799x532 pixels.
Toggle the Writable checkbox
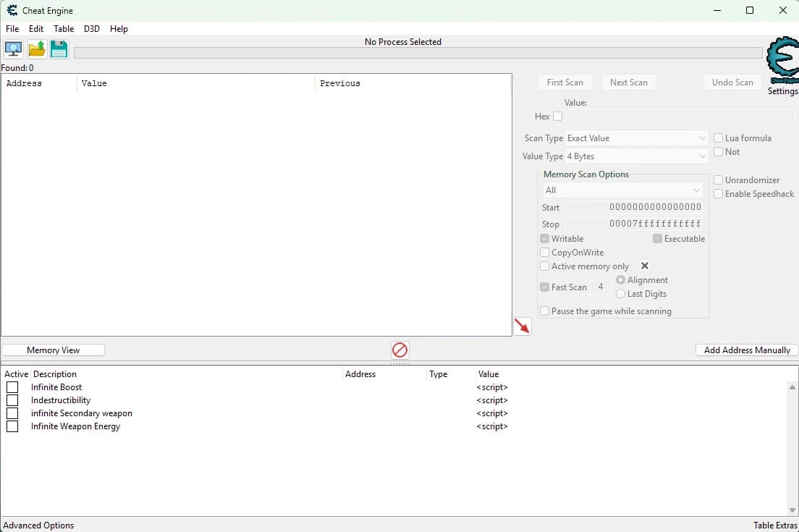[x=545, y=238]
